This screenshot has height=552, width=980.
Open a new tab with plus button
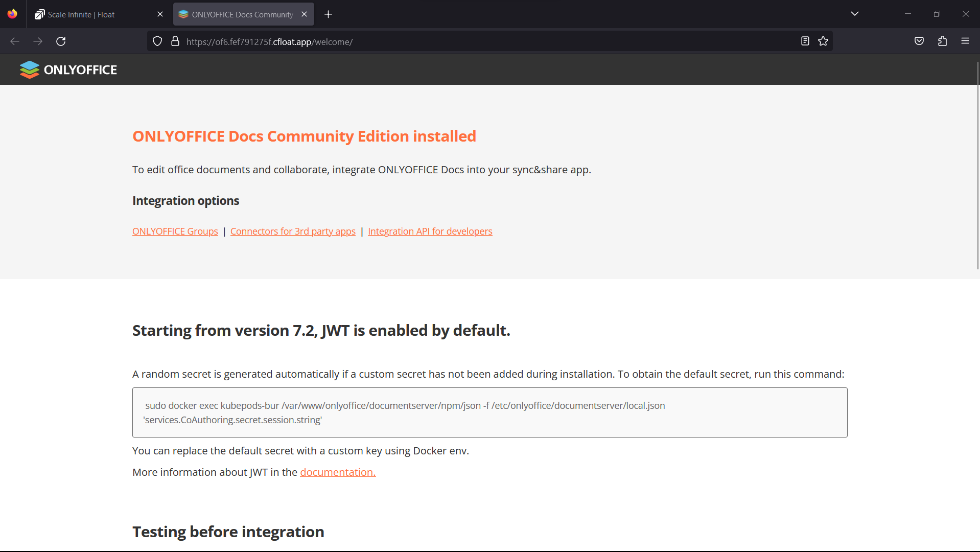pos(329,14)
